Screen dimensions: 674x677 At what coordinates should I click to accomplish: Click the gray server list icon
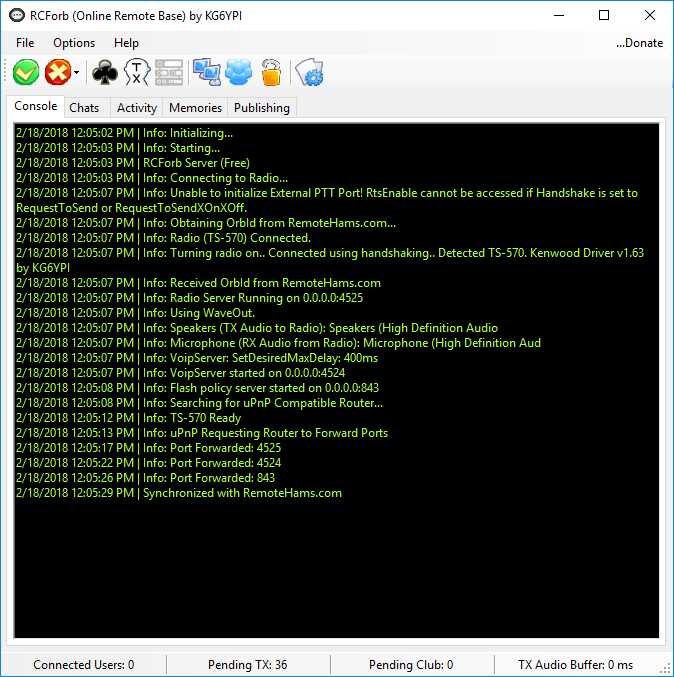[x=169, y=72]
